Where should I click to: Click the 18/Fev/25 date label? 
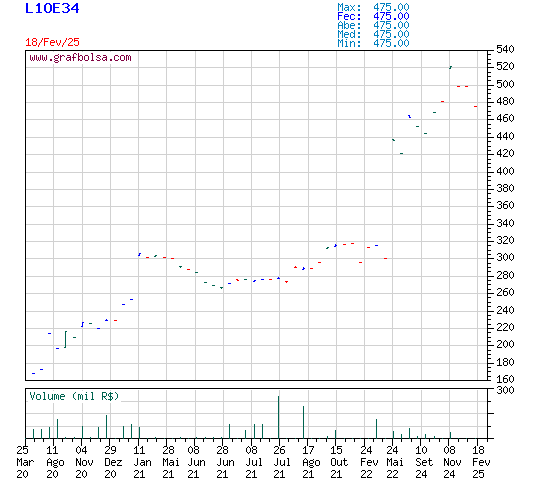pyautogui.click(x=52, y=42)
